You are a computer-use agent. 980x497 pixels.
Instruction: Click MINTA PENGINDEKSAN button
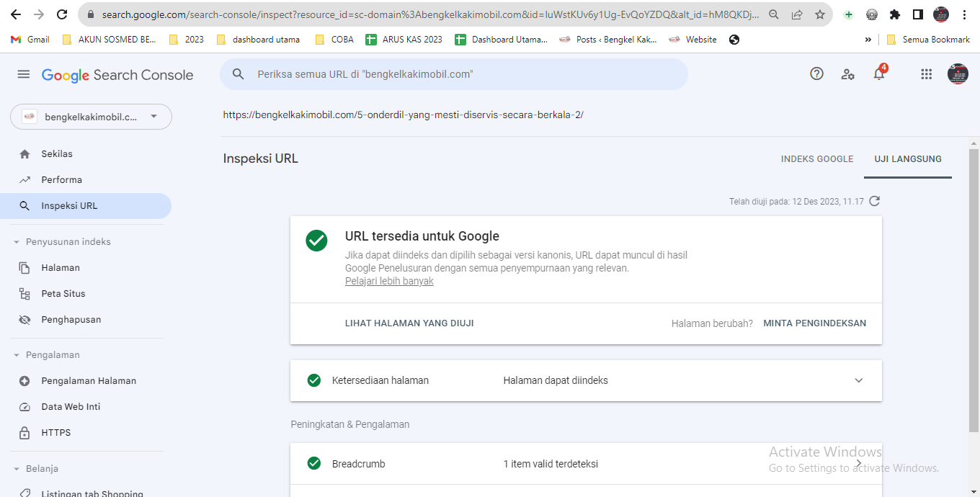click(x=815, y=323)
